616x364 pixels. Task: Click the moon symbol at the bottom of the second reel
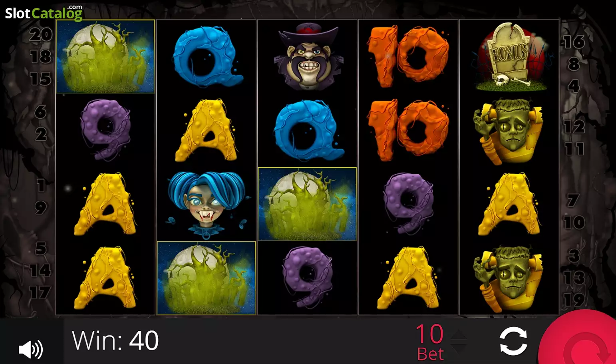[x=206, y=278]
